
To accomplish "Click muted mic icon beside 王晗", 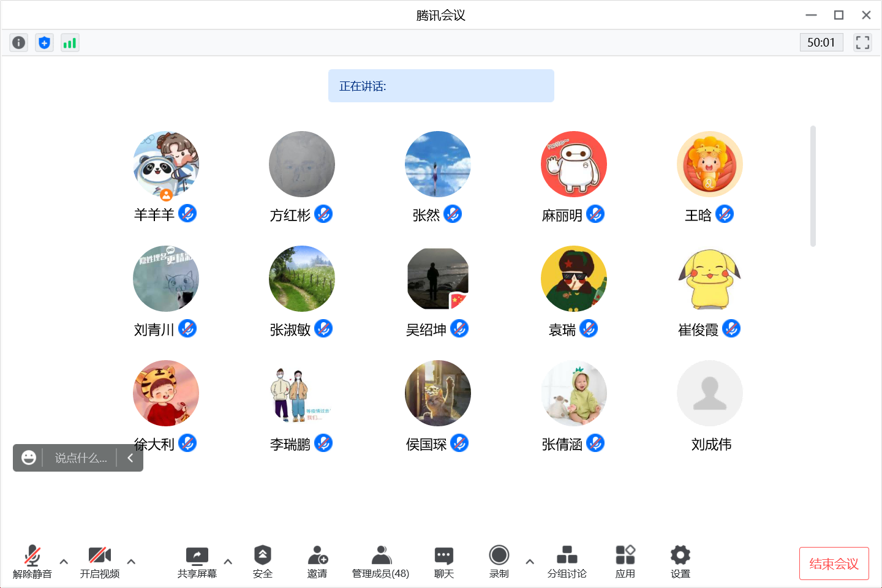I will 725,214.
